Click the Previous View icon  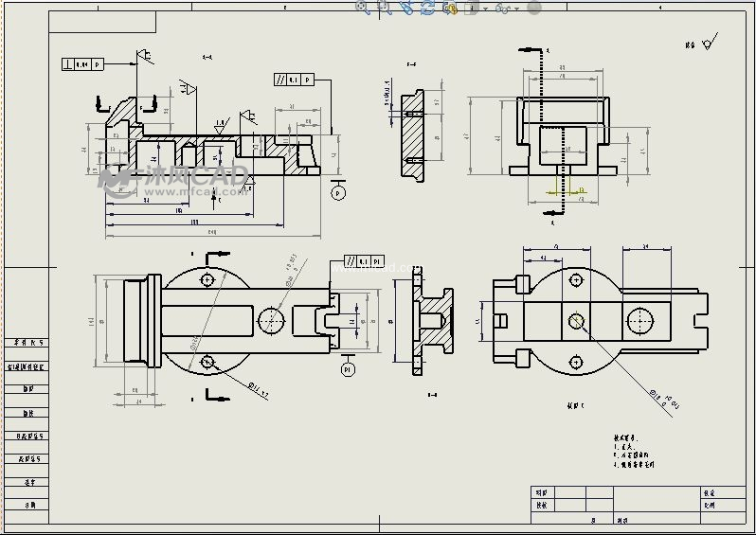click(x=406, y=8)
